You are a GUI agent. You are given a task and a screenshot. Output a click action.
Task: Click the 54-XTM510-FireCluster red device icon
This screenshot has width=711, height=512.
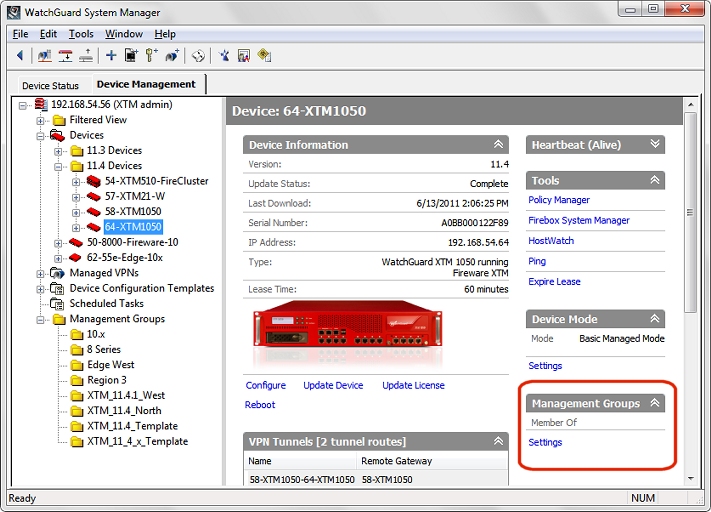click(94, 181)
